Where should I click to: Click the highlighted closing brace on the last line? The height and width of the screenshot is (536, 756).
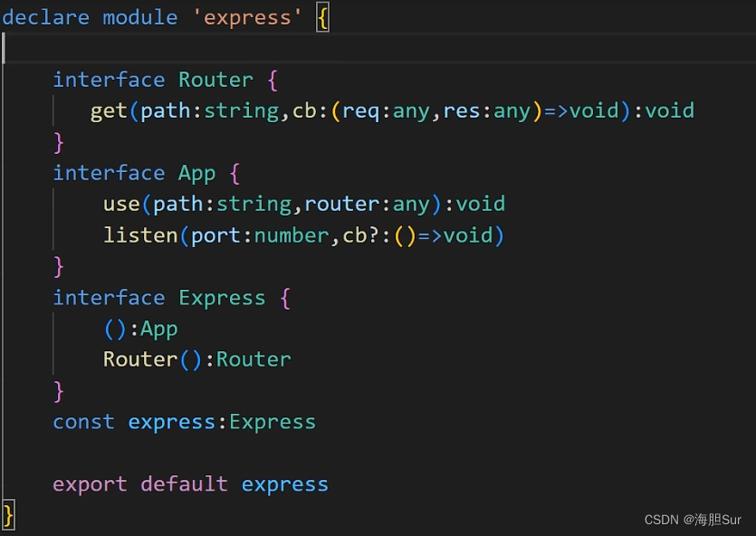pos(9,515)
